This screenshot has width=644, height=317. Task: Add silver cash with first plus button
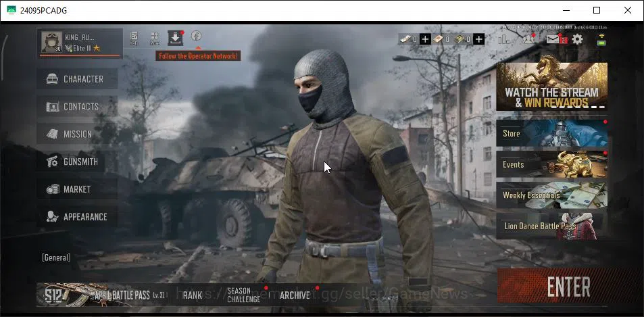pyautogui.click(x=426, y=39)
